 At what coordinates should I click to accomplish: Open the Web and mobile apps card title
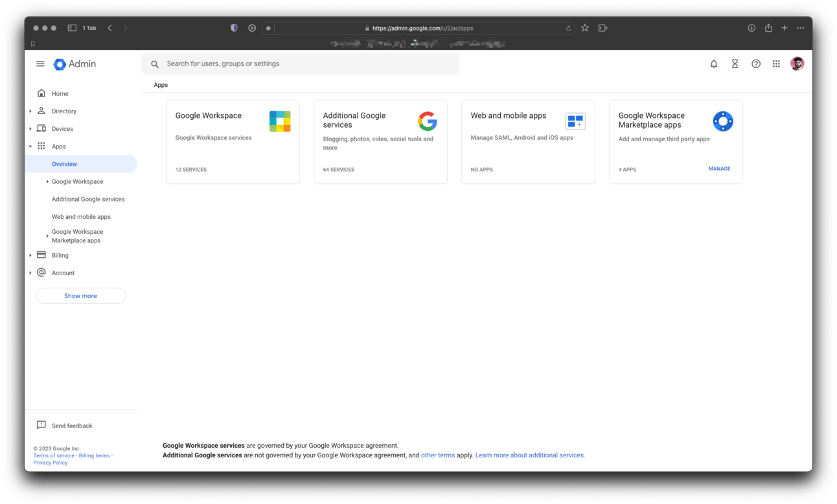coord(509,115)
